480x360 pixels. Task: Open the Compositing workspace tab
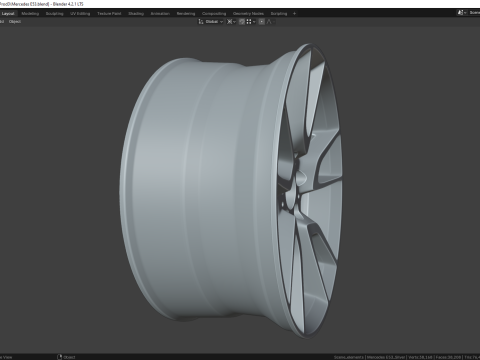click(x=214, y=14)
